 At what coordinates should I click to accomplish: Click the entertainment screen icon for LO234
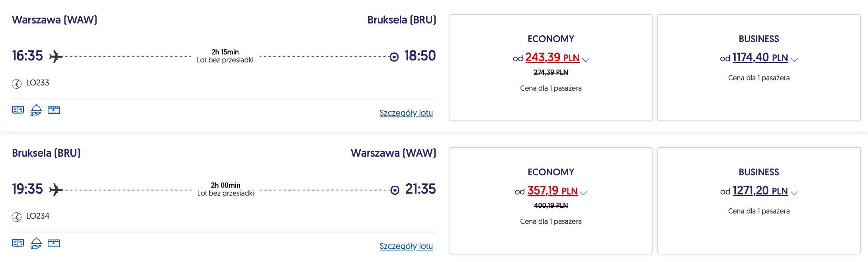(x=54, y=243)
